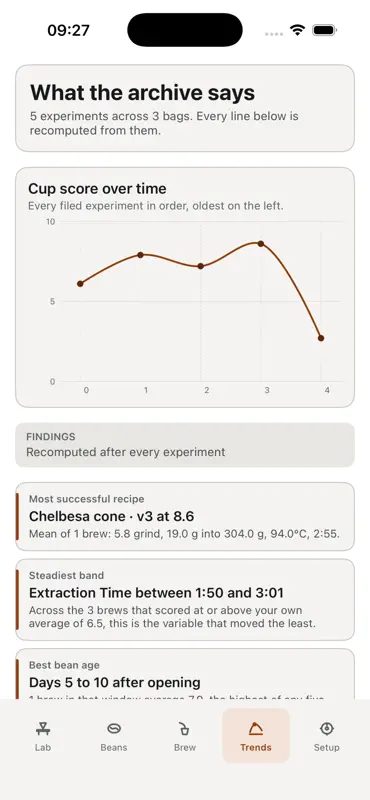The image size is (370, 800).
Task: Select the highest score point at experiment 3
Action: (x=261, y=244)
